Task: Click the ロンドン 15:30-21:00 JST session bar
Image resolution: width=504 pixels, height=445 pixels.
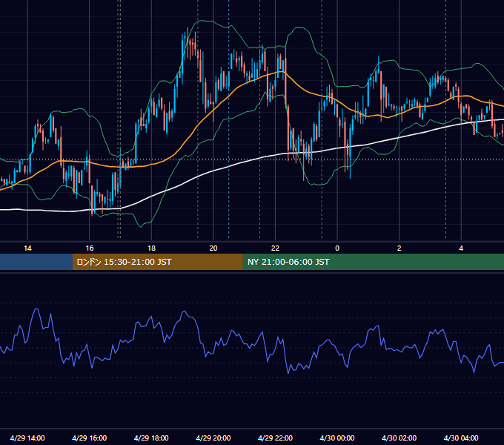Action: pyautogui.click(x=157, y=262)
